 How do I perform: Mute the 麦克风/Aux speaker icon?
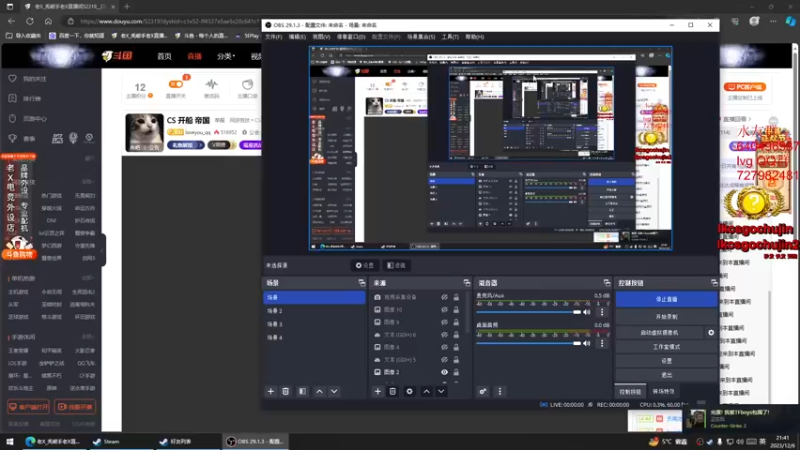pyautogui.click(x=587, y=312)
